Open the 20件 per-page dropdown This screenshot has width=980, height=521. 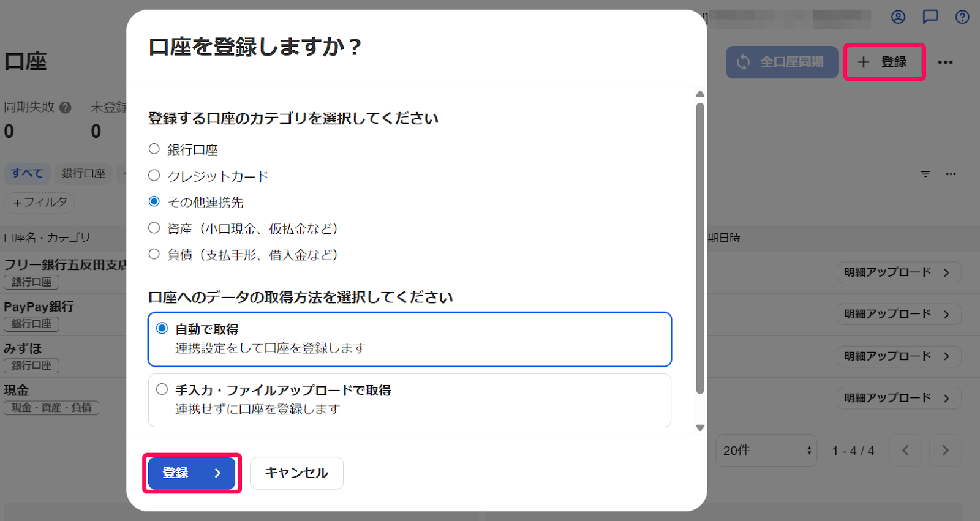pos(766,450)
